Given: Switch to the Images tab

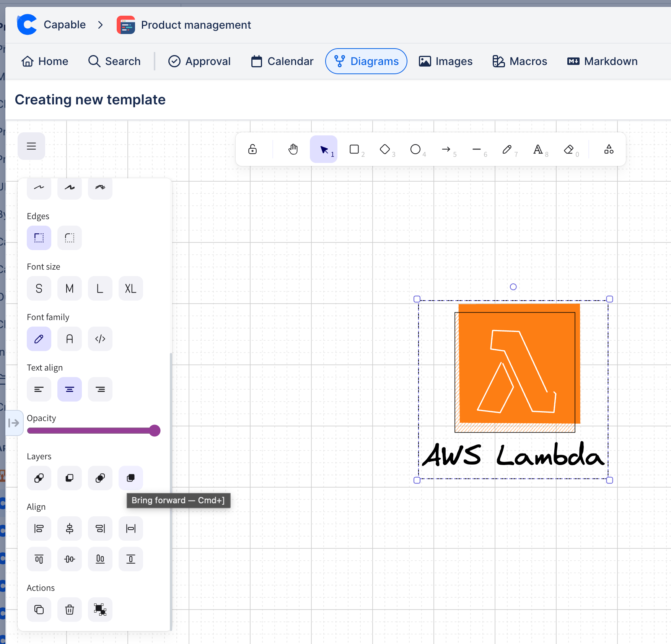Looking at the screenshot, I should click(x=446, y=61).
